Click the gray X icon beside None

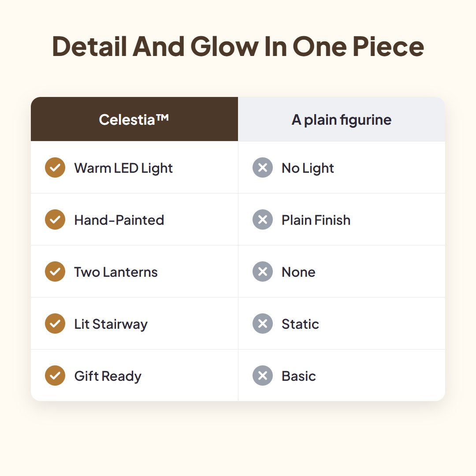pos(263,271)
